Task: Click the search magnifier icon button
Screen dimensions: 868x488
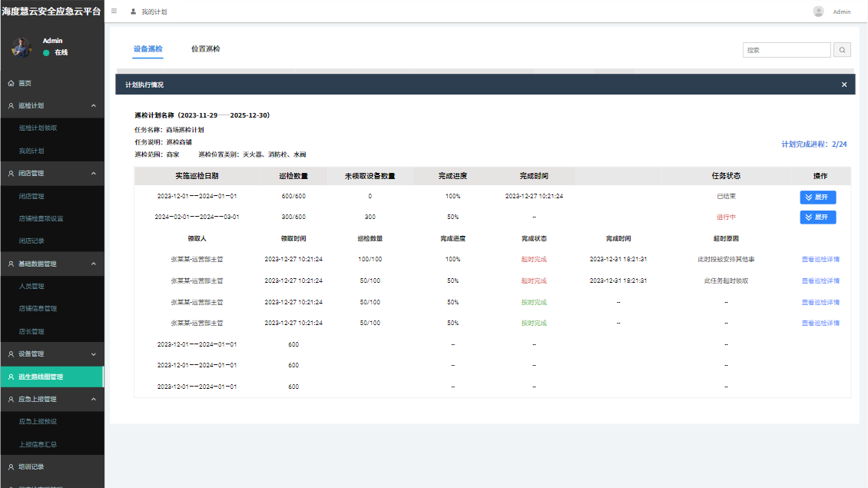Action: pos(843,50)
